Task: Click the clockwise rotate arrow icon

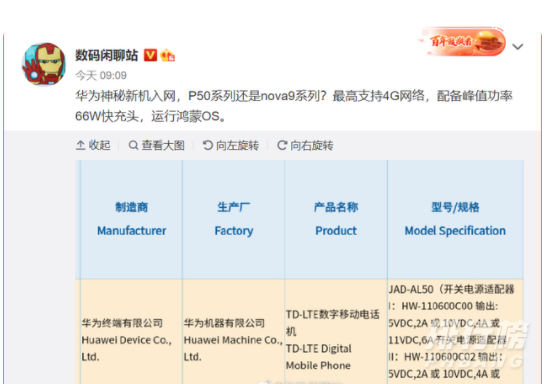Action: [x=282, y=145]
